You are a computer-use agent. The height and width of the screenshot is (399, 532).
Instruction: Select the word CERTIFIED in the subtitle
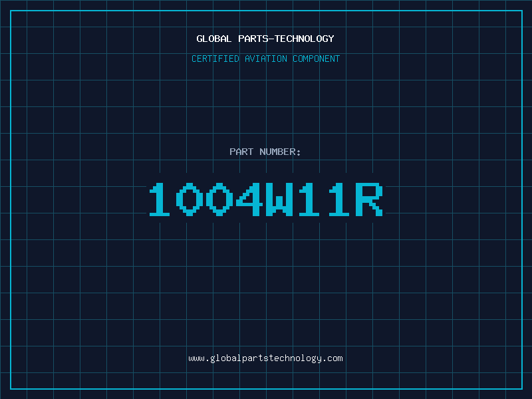coord(215,59)
